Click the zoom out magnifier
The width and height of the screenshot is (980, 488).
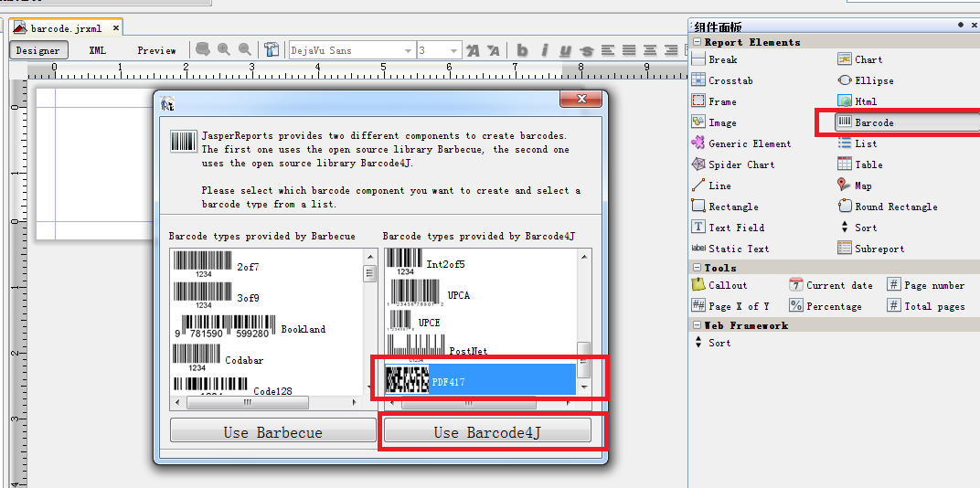244,50
